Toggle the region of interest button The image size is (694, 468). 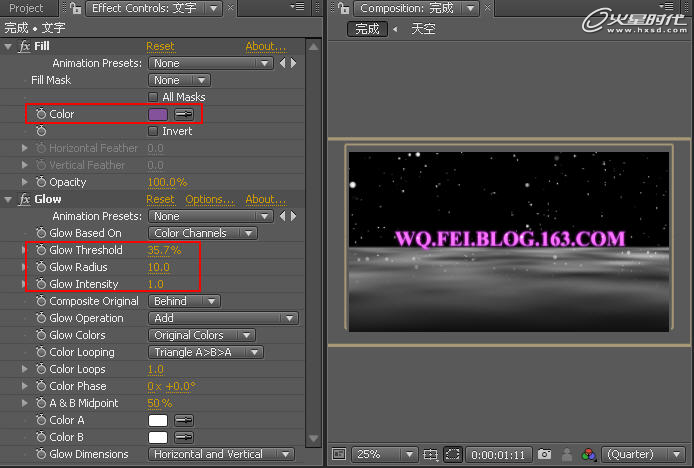(452, 454)
